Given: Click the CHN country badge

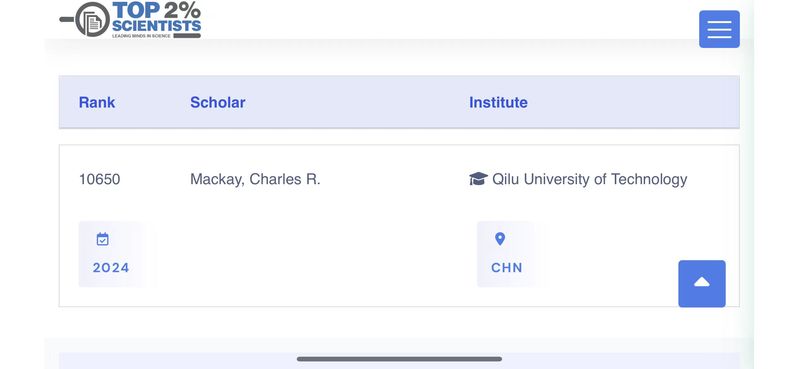Looking at the screenshot, I should [x=507, y=254].
